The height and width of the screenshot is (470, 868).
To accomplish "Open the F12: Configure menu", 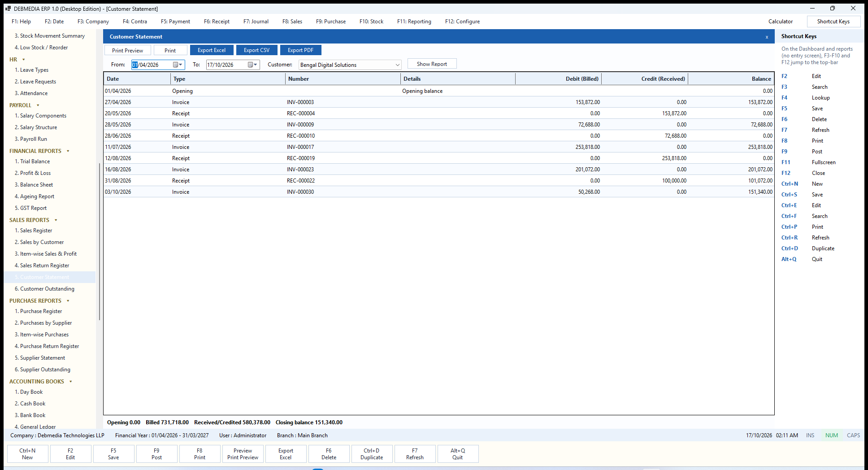I will 462,22.
